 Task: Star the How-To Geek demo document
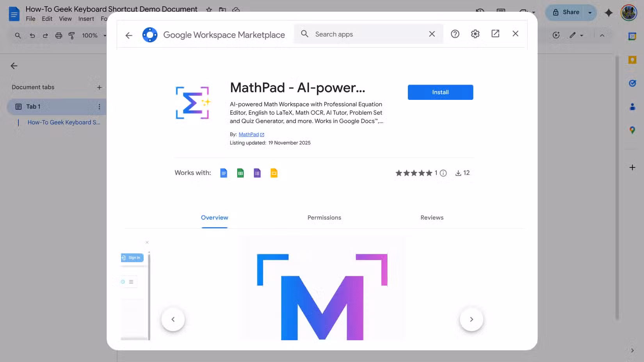tap(208, 9)
